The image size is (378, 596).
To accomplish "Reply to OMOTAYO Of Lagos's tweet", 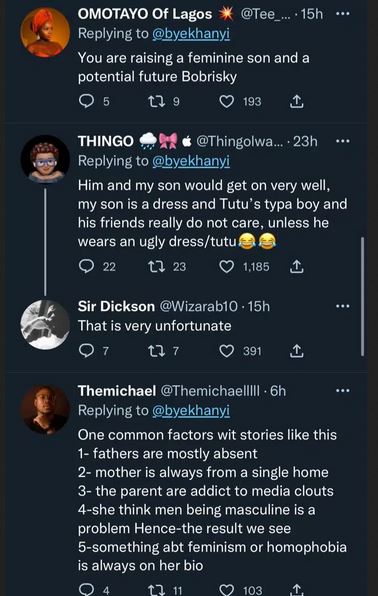I will [86, 101].
